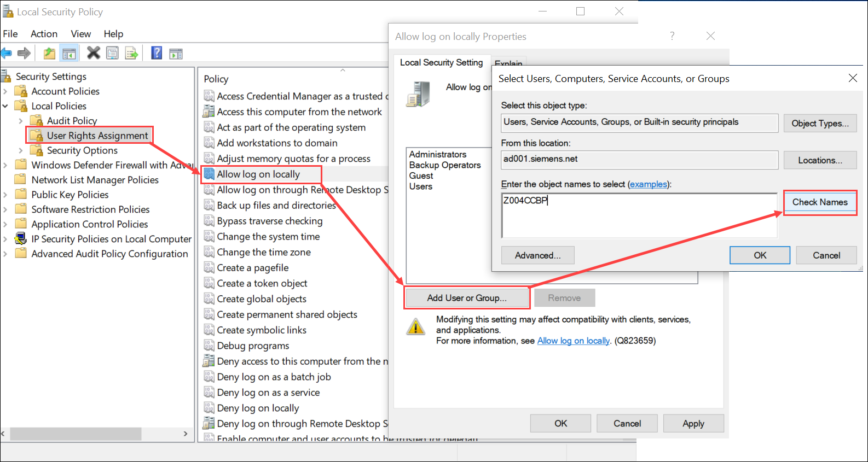
Task: Click the blue Help question mark icon
Action: coord(157,53)
